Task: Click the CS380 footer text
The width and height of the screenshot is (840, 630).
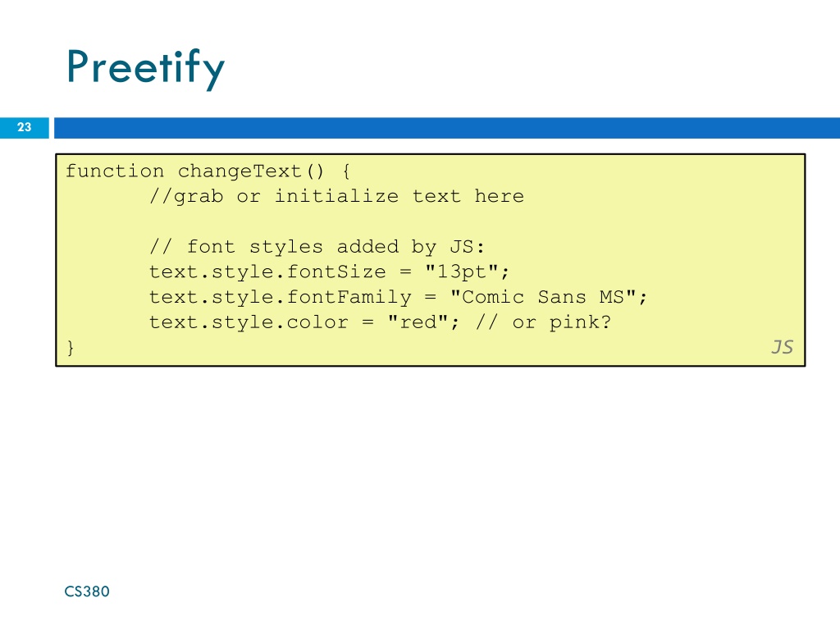Action: (87, 591)
